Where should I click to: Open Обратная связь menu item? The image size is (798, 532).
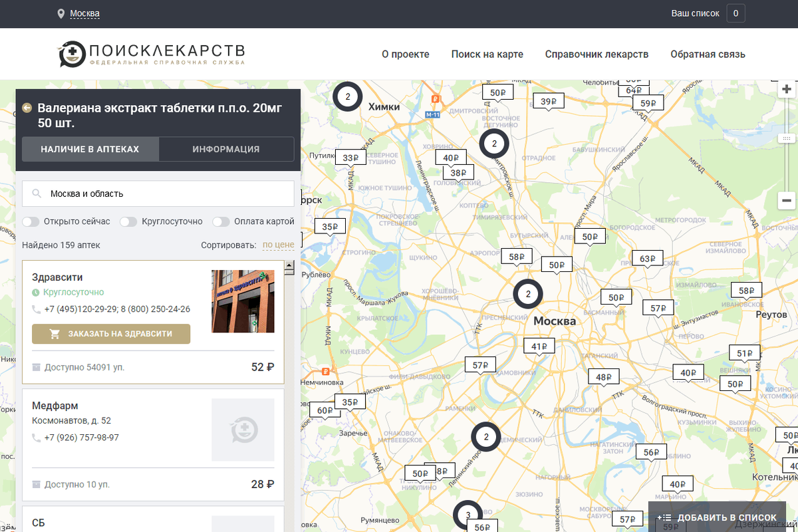(x=708, y=55)
